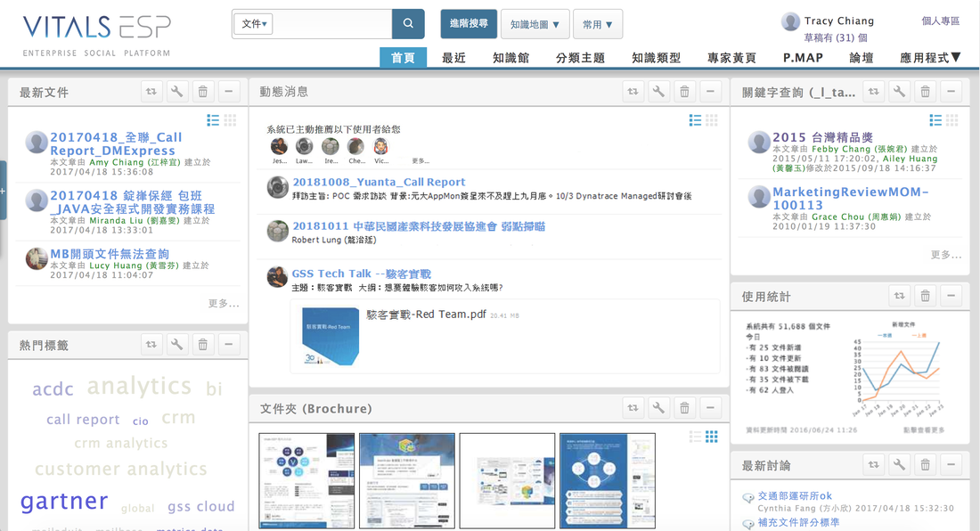Screen dimensions: 980x531
Task: Open the 知識館 navigation tab
Action: click(x=510, y=58)
